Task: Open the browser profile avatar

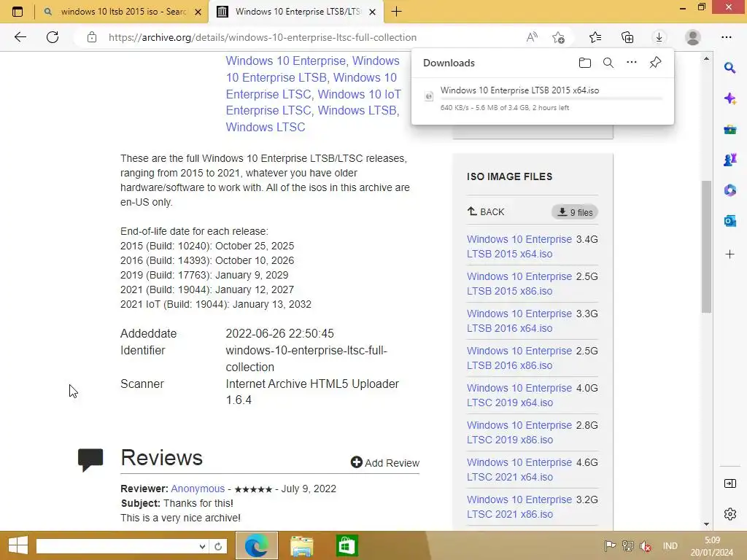Action: click(693, 37)
